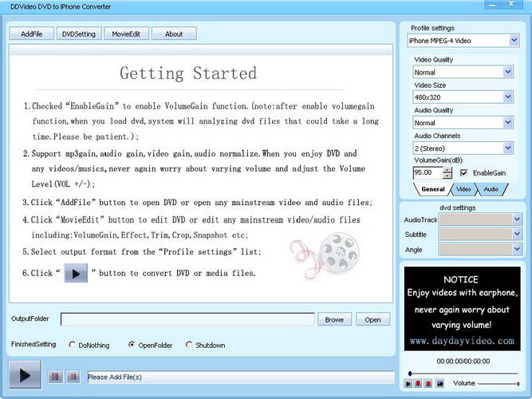The height and width of the screenshot is (399, 532).
Task: Adjust the Volume slider
Action: 498,384
